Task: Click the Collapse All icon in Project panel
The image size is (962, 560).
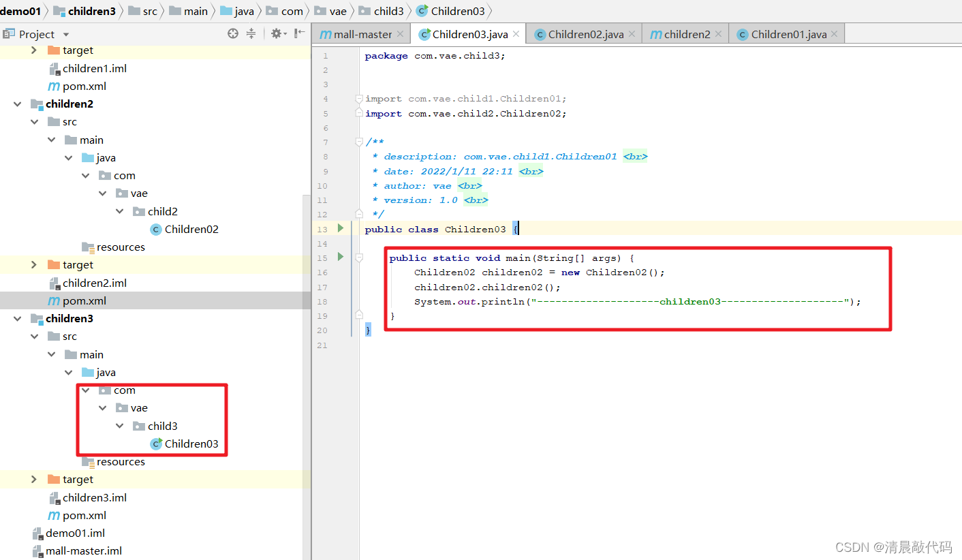Action: tap(251, 33)
